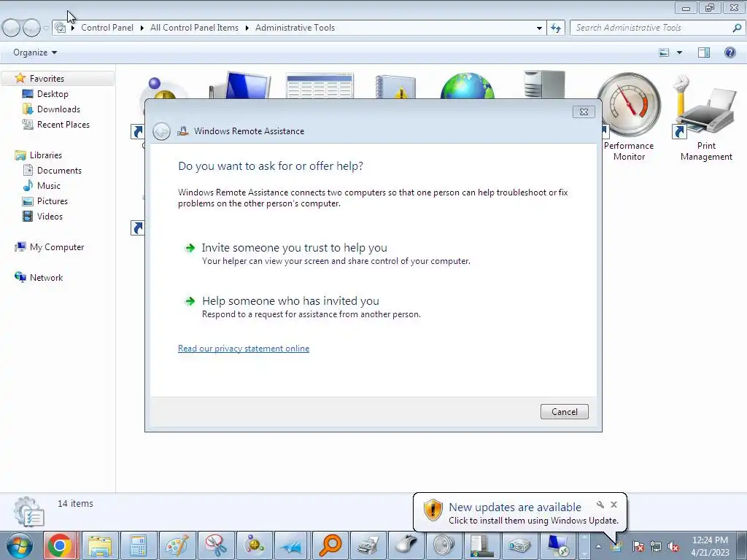Viewport: 747px width, 560px height.
Task: Select Administrative Tools breadcrumb
Action: (x=295, y=28)
